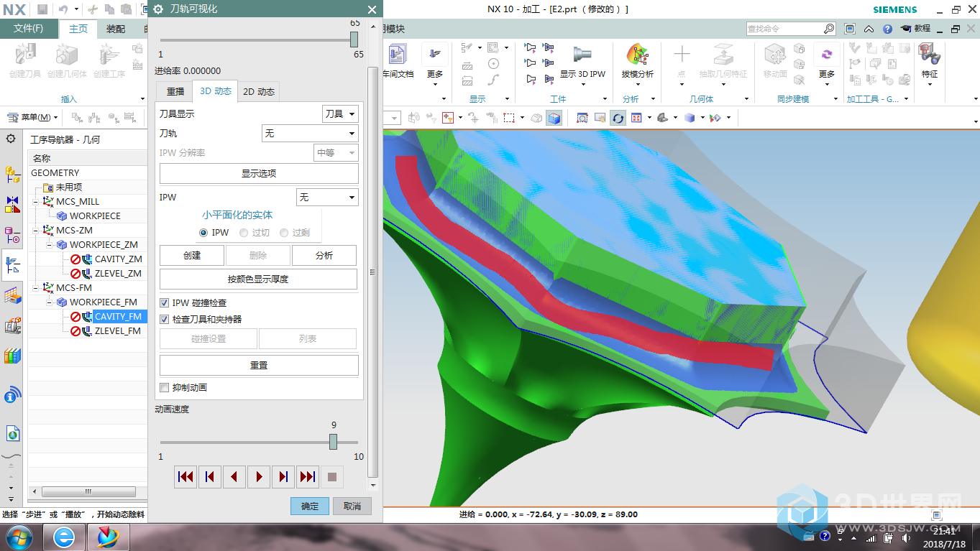980x551 pixels.
Task: Open the Operation Navigator sidebar tab icon
Action: coord(12,265)
